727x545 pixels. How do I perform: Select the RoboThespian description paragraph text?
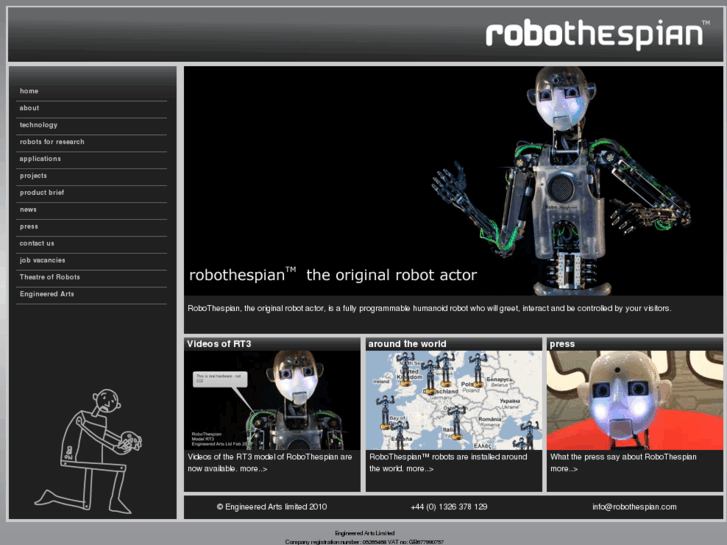click(429, 308)
